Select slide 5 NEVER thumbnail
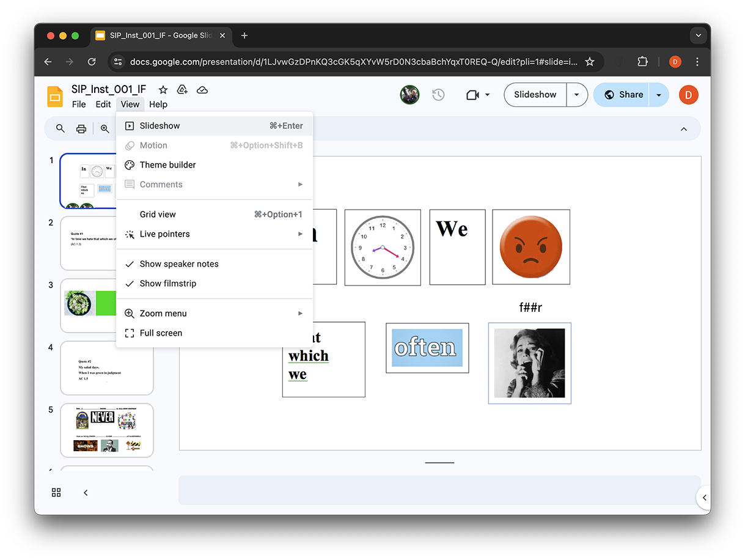The height and width of the screenshot is (560, 745). tap(107, 430)
